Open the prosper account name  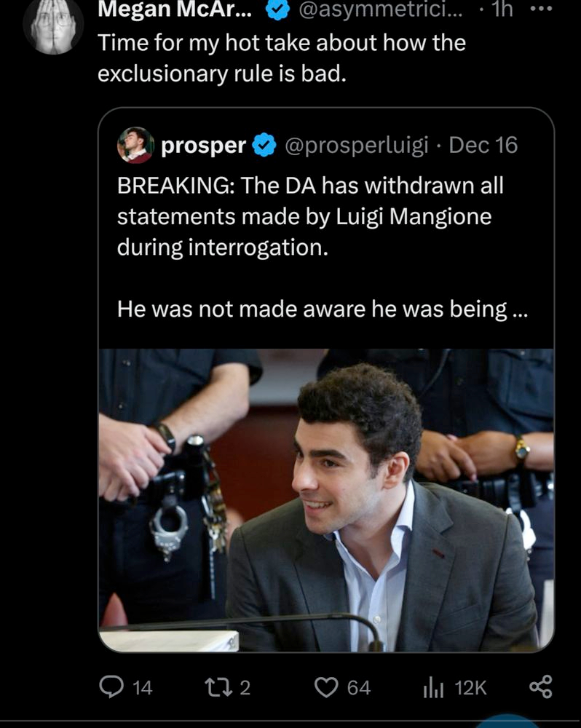(203, 145)
